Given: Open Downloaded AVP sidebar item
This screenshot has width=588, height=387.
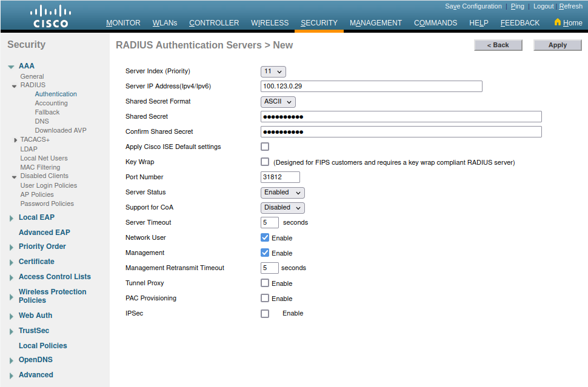Looking at the screenshot, I should (61, 130).
